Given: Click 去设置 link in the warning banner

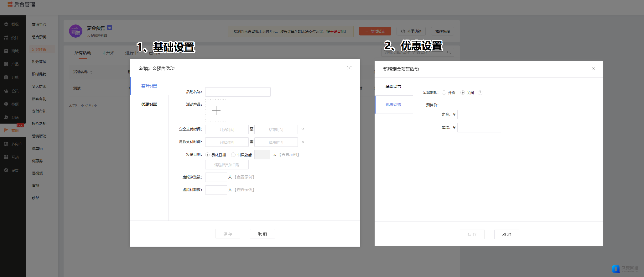Looking at the screenshot, I should pyautogui.click(x=335, y=31).
